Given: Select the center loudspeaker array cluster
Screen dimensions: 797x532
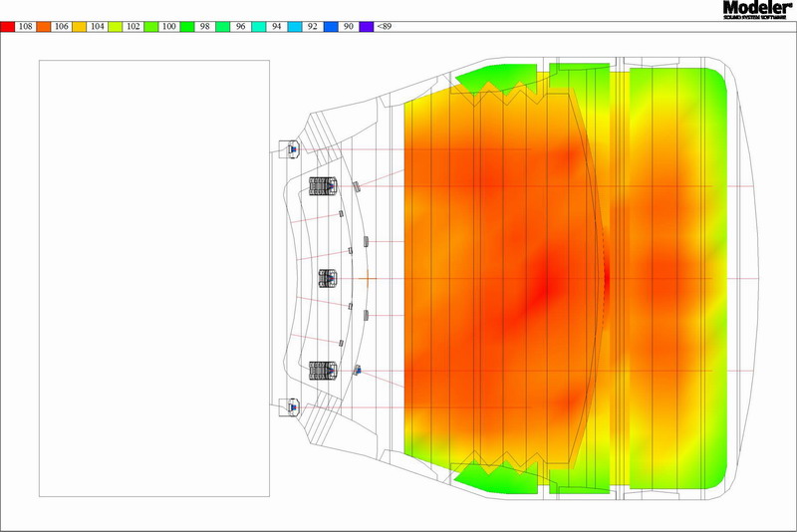Looking at the screenshot, I should (x=328, y=277).
